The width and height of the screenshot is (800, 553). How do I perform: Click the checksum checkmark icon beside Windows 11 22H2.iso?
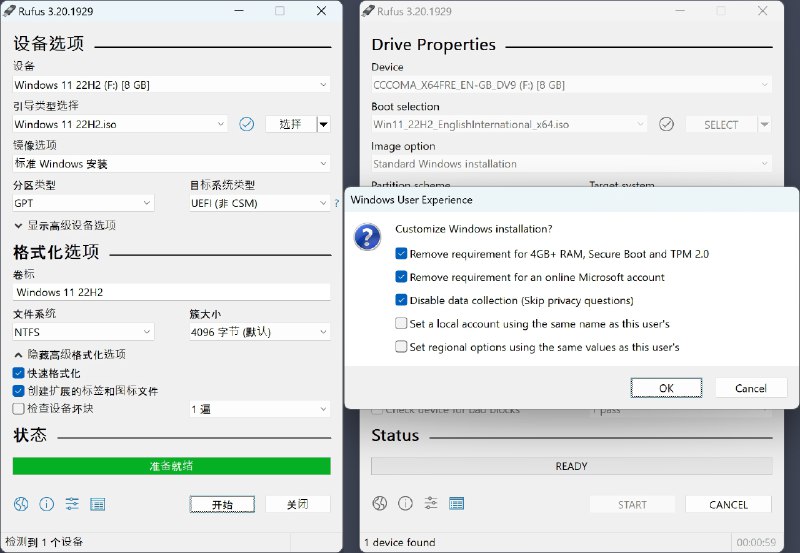[247, 124]
